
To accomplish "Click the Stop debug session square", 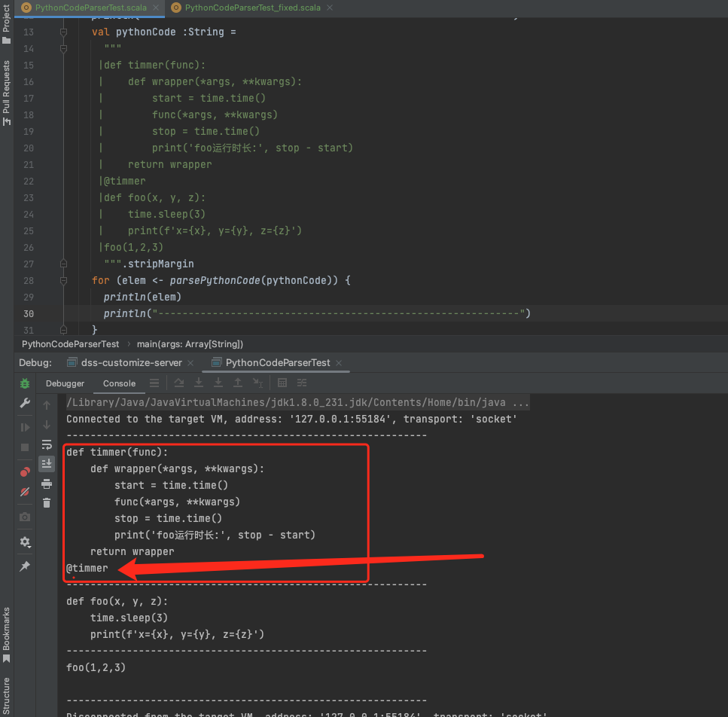I will tap(25, 447).
